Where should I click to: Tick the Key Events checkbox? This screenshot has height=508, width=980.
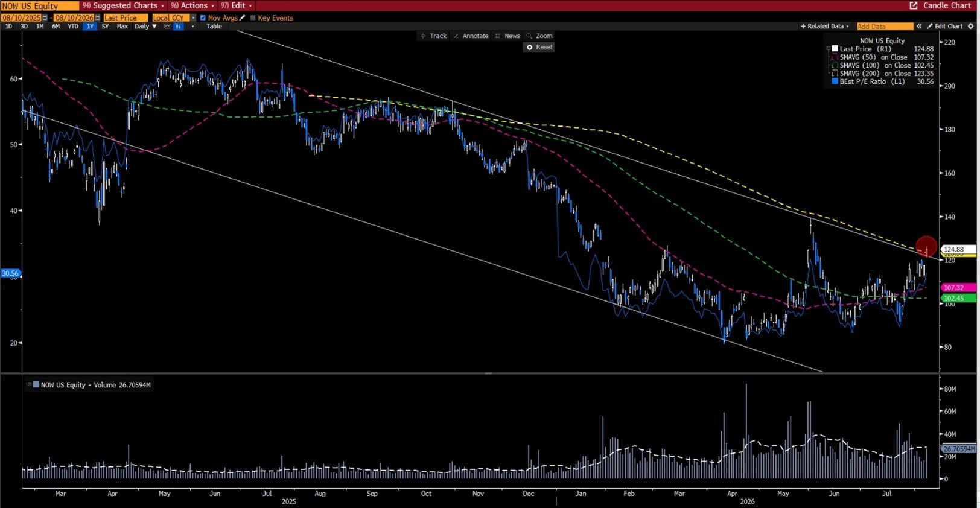(253, 18)
